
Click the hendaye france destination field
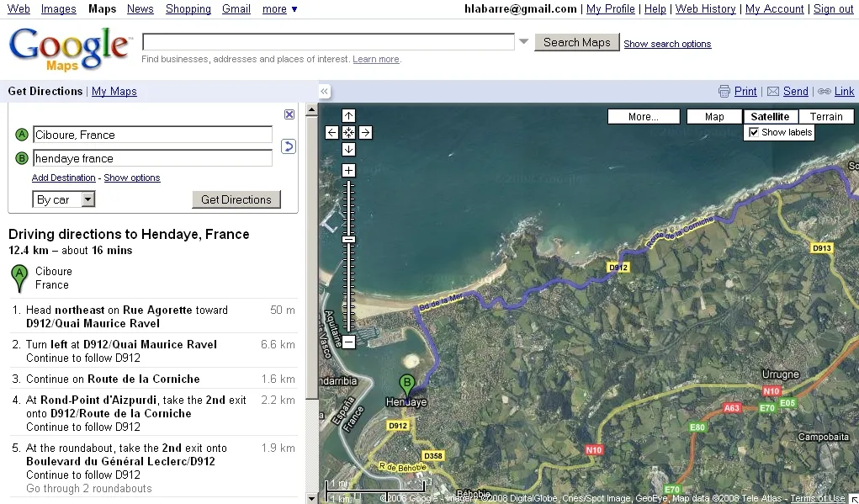pyautogui.click(x=152, y=158)
